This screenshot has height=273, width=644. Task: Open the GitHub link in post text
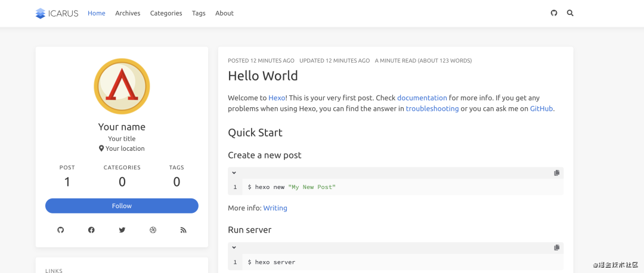tap(541, 109)
